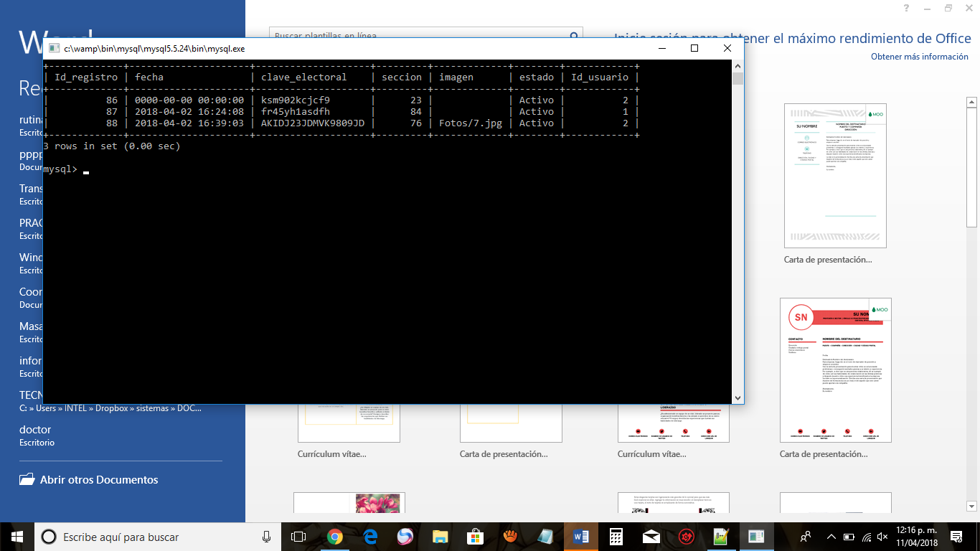Click the Id_registro column header
This screenshot has height=551, width=980.
tap(86, 77)
